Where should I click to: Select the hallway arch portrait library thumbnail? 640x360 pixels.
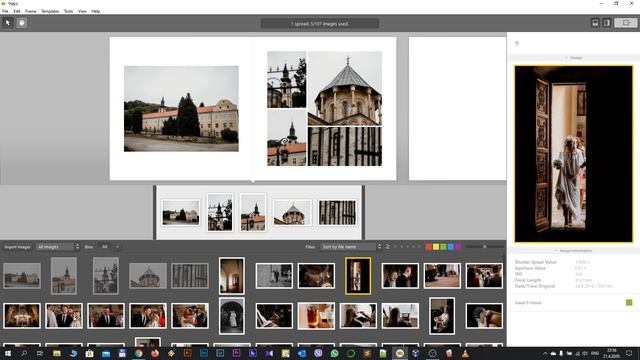click(x=232, y=276)
